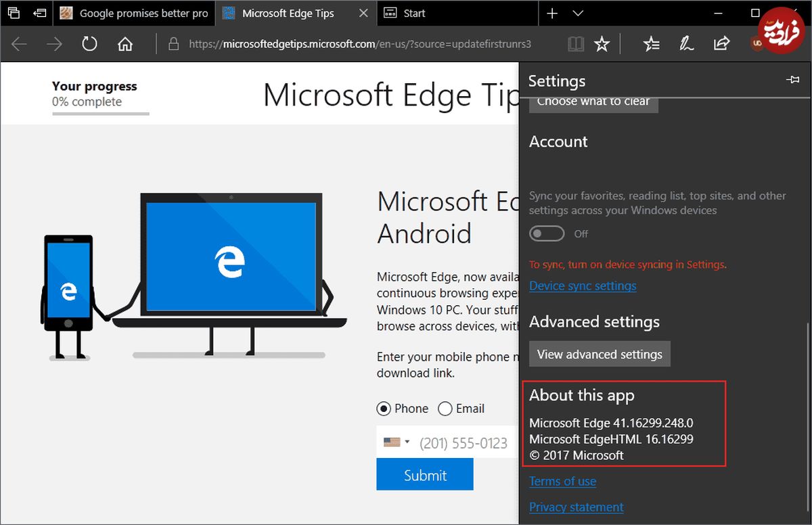Select the Phone radio button

[384, 409]
